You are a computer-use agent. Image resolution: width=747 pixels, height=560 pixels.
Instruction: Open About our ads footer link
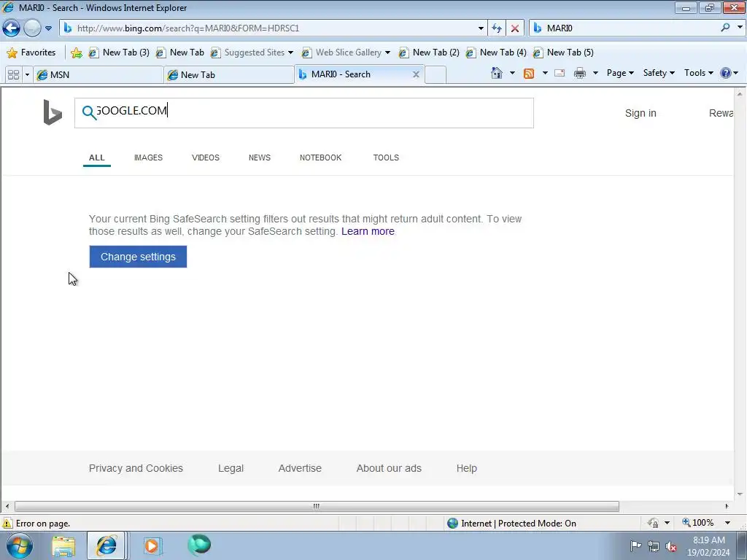point(389,469)
